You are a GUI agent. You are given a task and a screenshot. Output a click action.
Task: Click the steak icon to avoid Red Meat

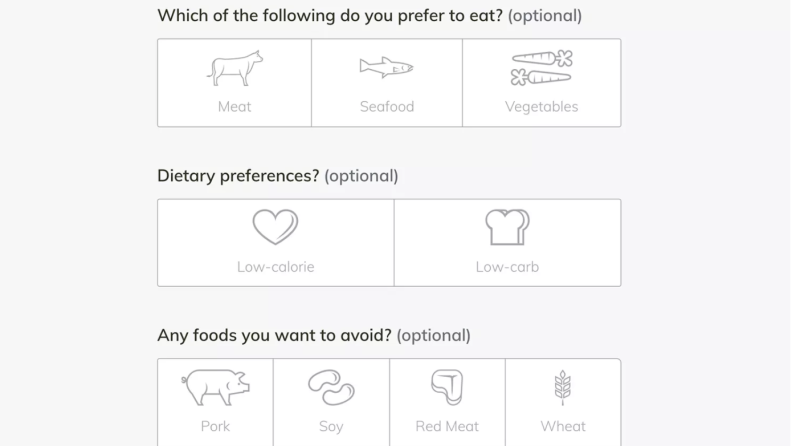(x=447, y=387)
